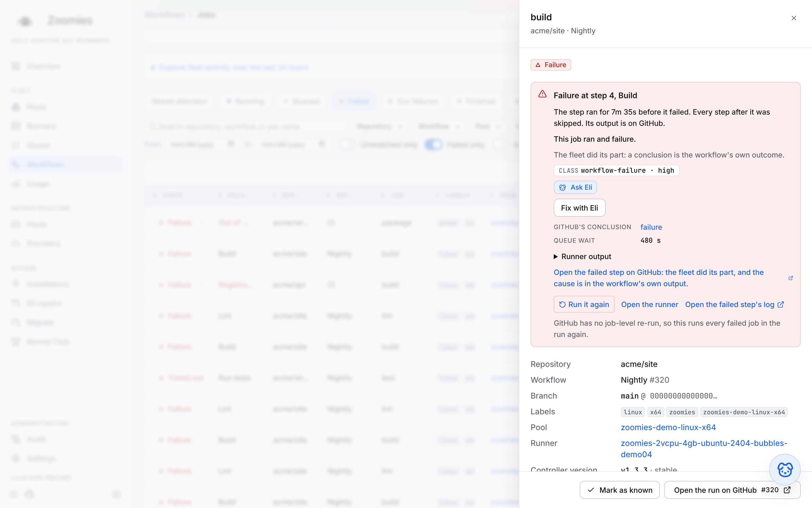Click the build panel title
This screenshot has width=812, height=508.
[x=541, y=17]
